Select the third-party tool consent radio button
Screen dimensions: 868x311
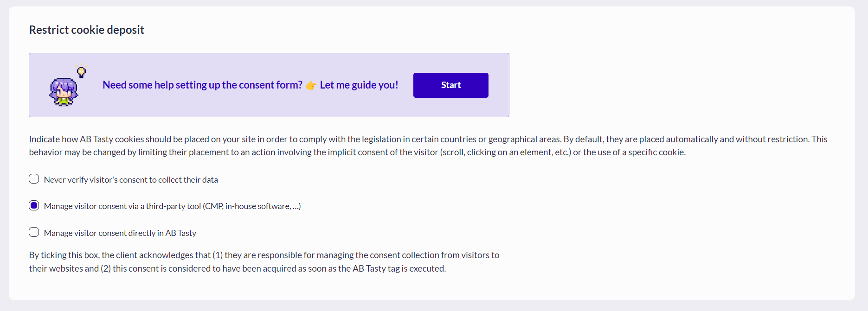point(34,205)
